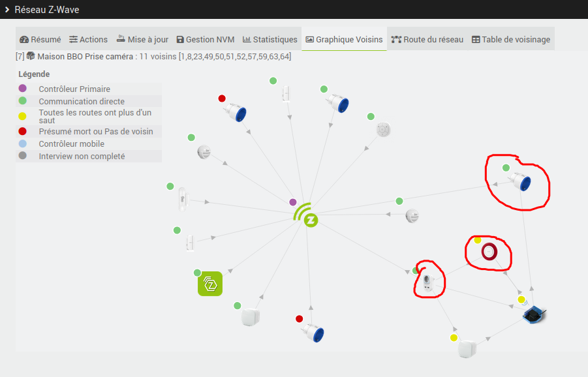Open the Mise à jour tab
This screenshot has height=377, width=588.
point(142,39)
